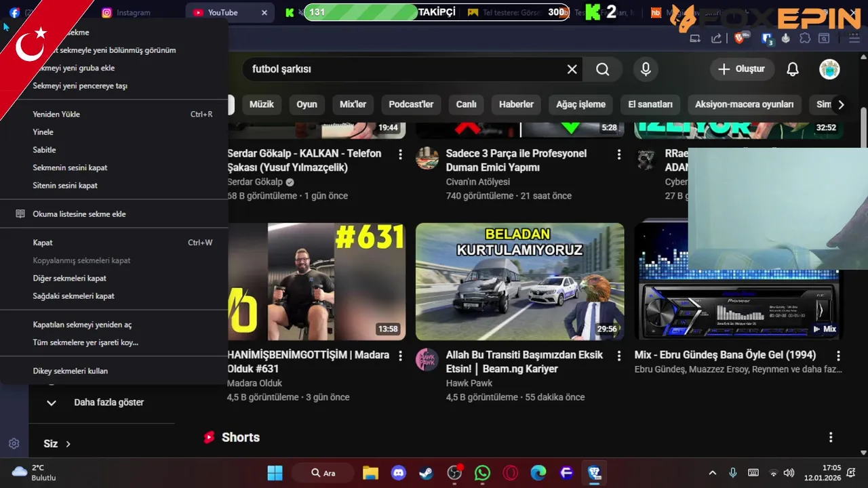868x488 pixels.
Task: Choose 'Dikey sekmeleri kullan' menu item
Action: tap(114, 371)
